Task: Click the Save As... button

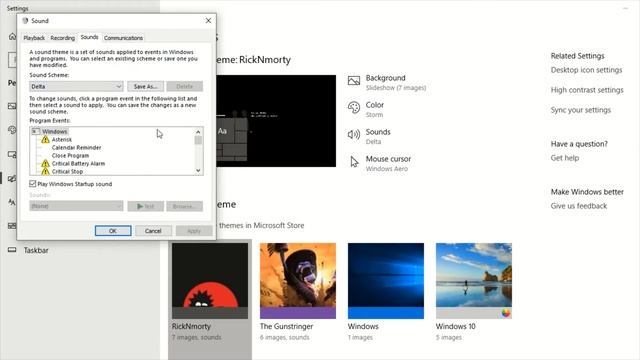Action: point(146,86)
